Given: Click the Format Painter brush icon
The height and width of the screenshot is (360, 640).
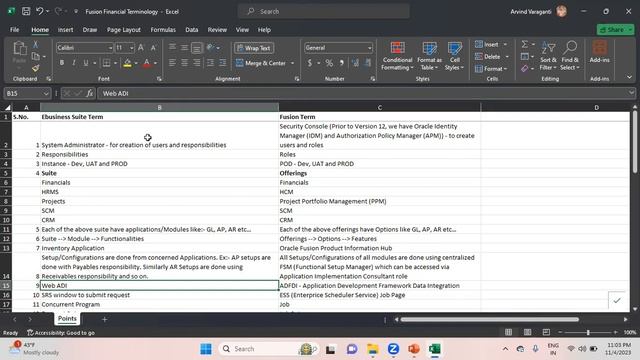Looking at the screenshot, I should click(36, 68).
